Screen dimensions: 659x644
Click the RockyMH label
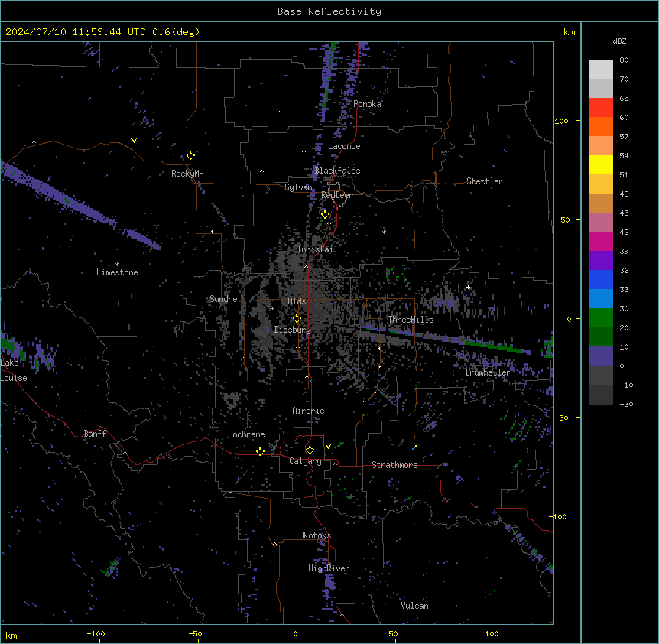pyautogui.click(x=187, y=174)
